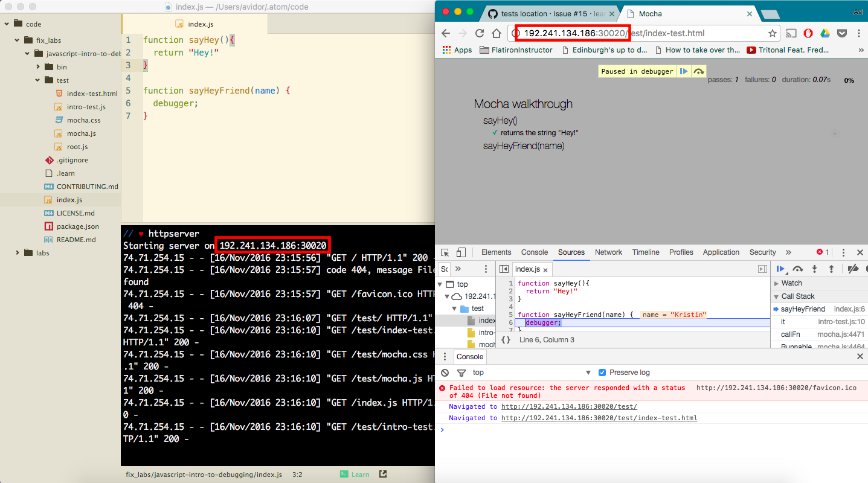Click the 0% test progress circle
This screenshot has width=868, height=483.
[x=849, y=79]
